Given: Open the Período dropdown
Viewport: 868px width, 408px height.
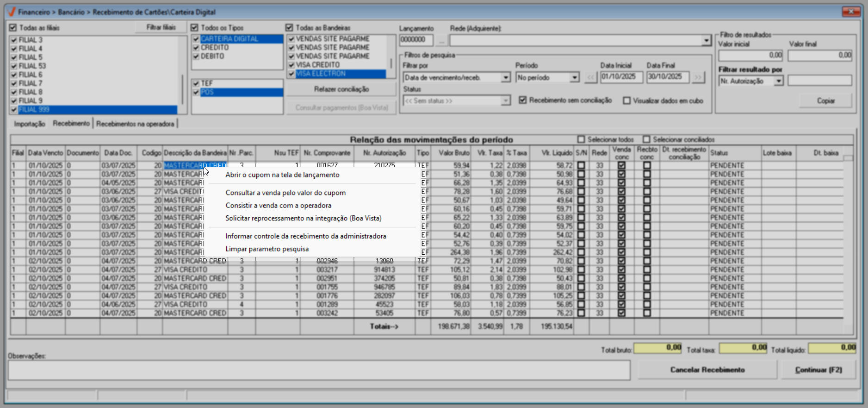Looking at the screenshot, I should tap(574, 78).
